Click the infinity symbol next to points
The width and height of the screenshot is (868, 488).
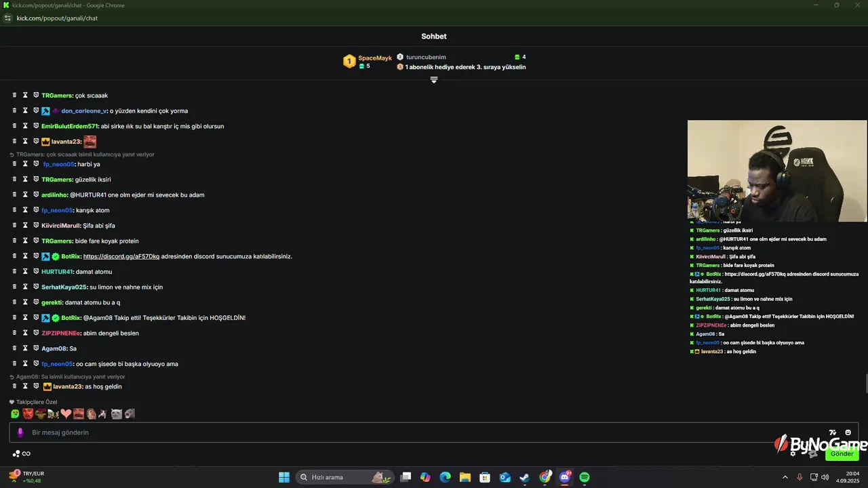pyautogui.click(x=26, y=453)
